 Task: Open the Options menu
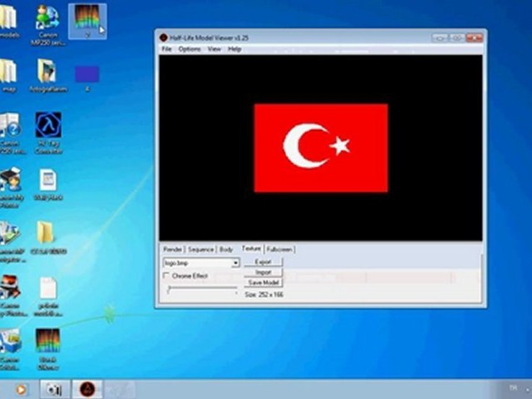(190, 49)
